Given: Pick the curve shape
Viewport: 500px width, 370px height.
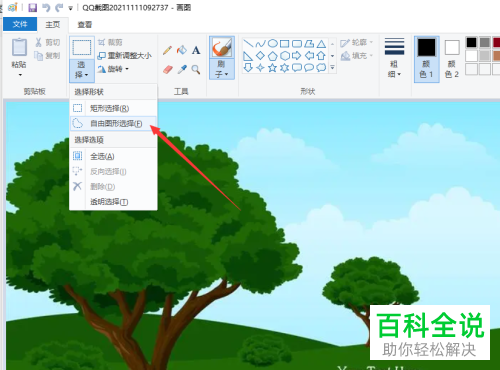Looking at the screenshot, I should [x=260, y=44].
